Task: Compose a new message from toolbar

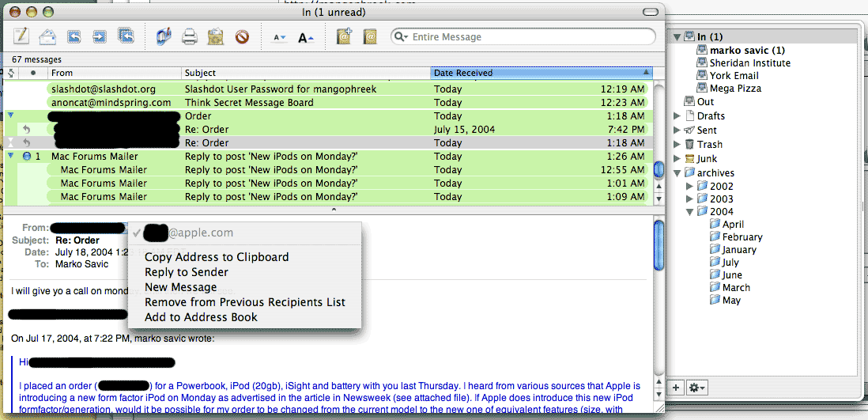Action: coord(21,36)
